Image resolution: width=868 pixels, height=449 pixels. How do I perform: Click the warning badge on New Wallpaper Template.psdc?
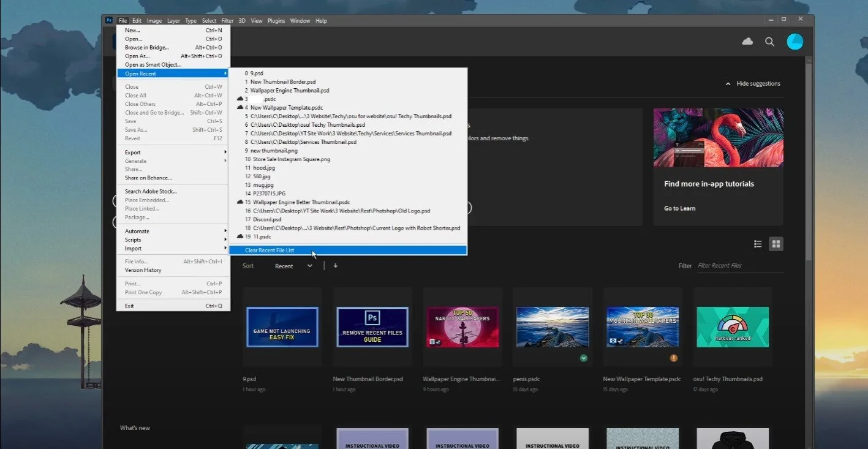673,358
